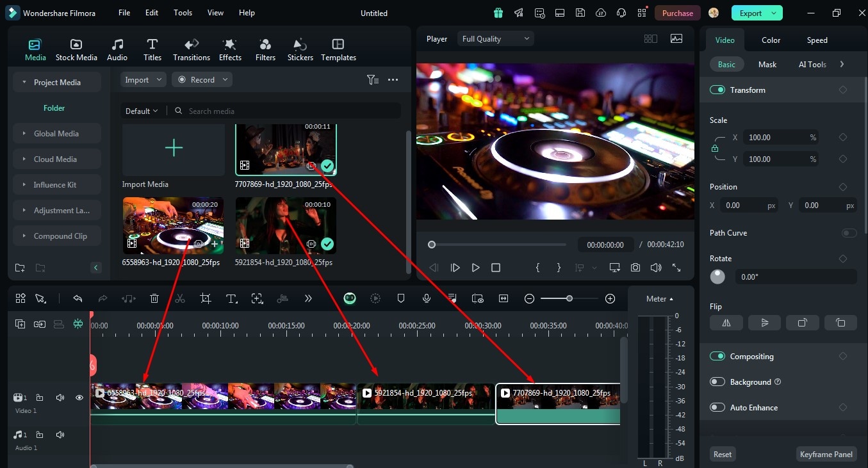Click the Undo arrow in timeline toolbar
The image size is (868, 468).
click(x=78, y=298)
